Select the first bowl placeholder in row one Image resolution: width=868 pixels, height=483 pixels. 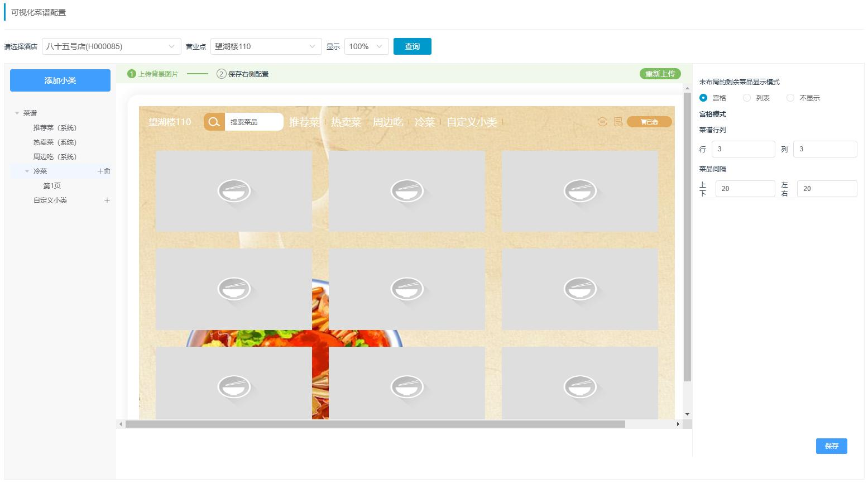point(234,191)
